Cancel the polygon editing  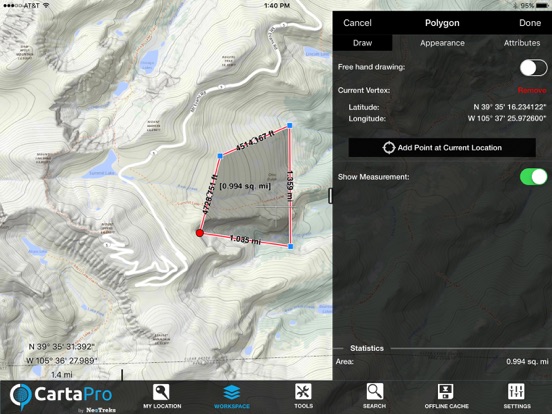coord(357,23)
